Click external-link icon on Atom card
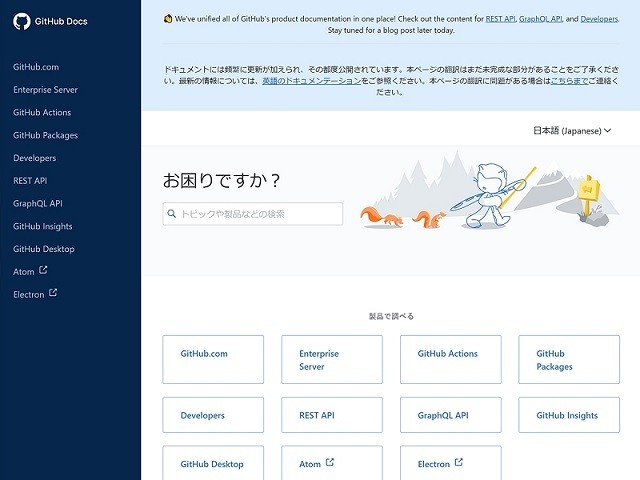Image resolution: width=640 pixels, height=480 pixels. point(330,462)
